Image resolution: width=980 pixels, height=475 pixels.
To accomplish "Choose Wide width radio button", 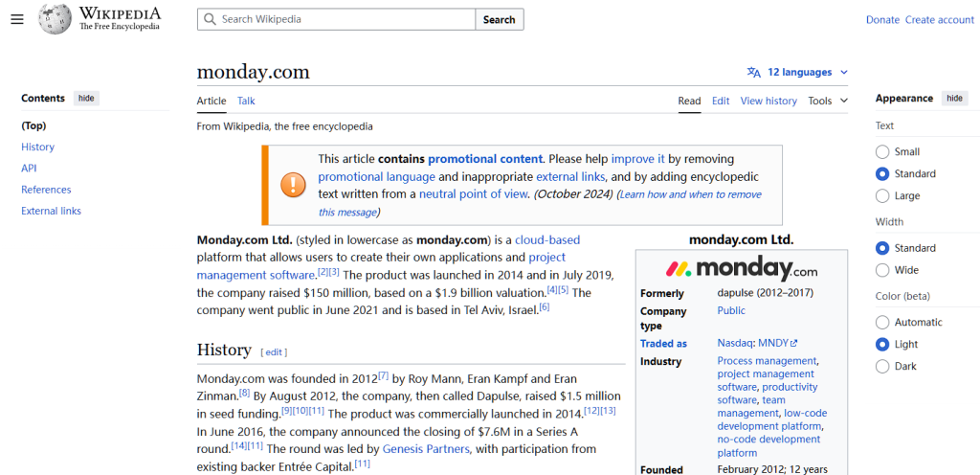I will pos(881,270).
